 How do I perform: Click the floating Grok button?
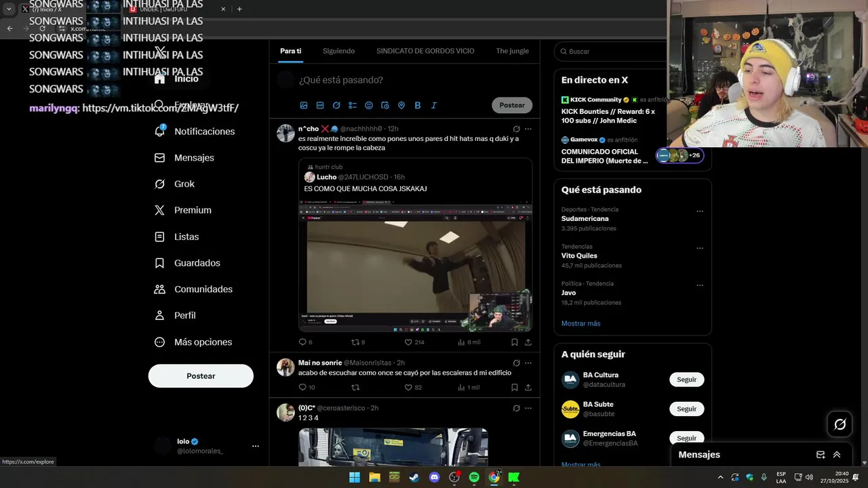[x=840, y=424]
